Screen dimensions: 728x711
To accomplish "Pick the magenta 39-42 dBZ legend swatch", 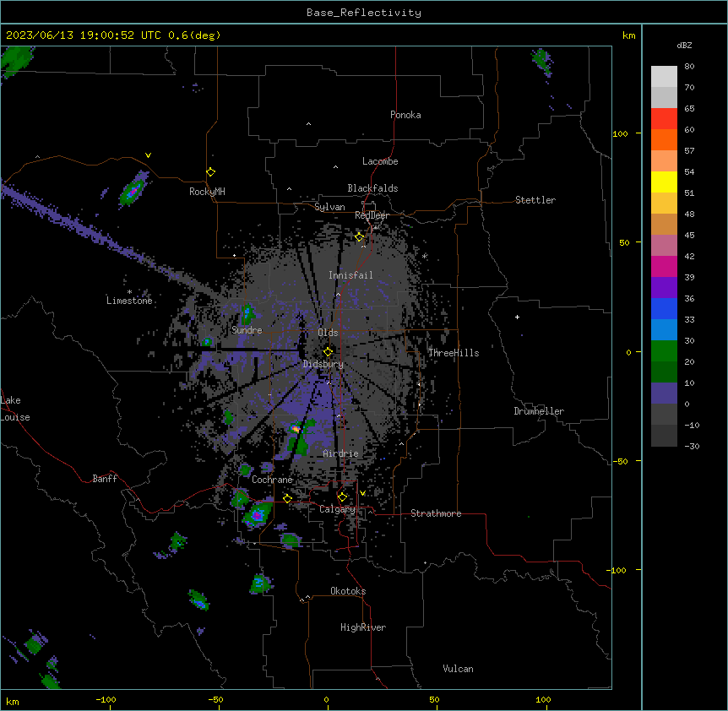I will coord(664,267).
